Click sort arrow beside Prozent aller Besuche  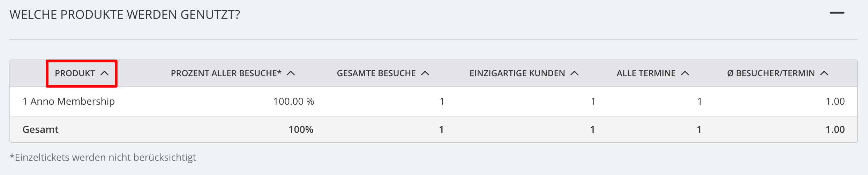tap(291, 73)
